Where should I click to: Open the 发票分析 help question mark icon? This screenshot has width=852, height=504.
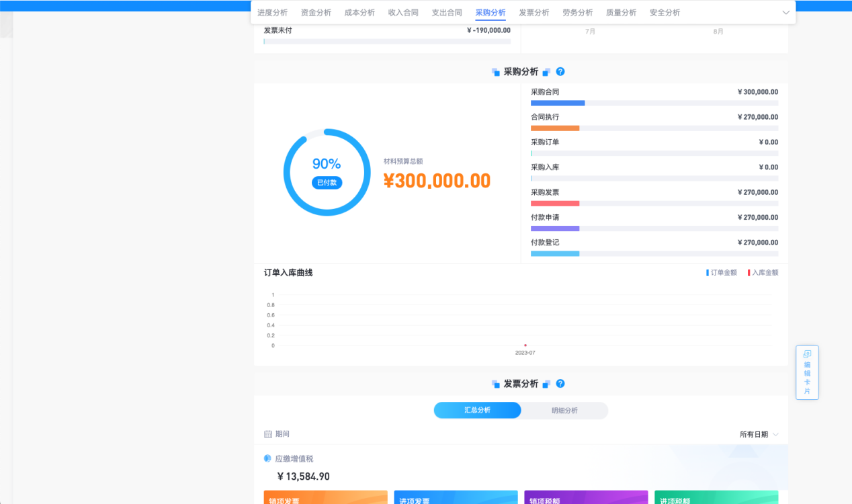click(x=560, y=383)
